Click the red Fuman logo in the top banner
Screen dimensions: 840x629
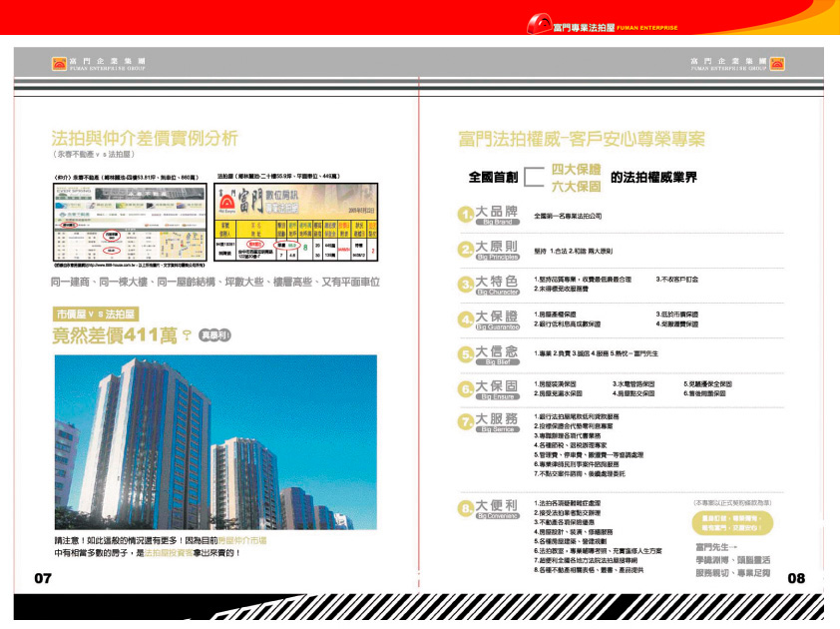click(x=539, y=24)
